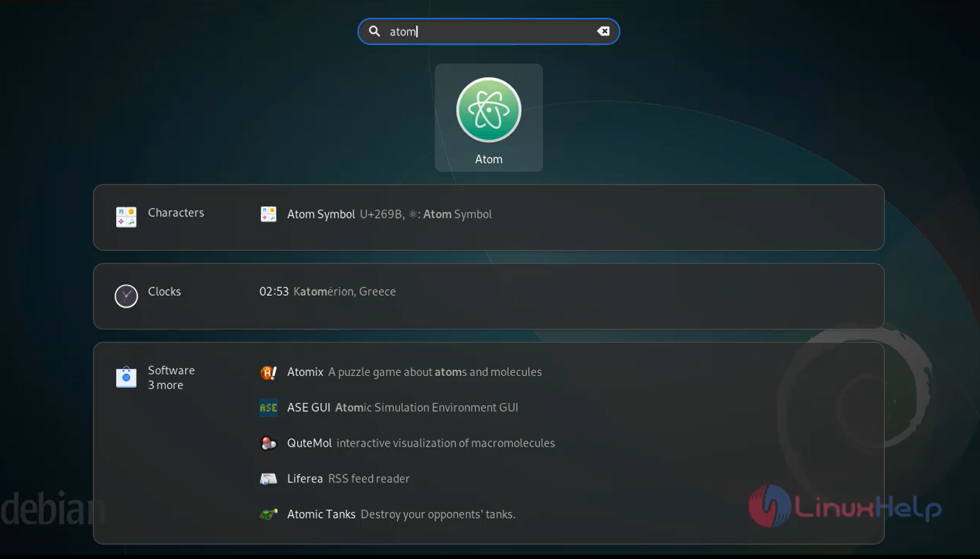The height and width of the screenshot is (559, 980).
Task: Open the Characters provider label
Action: pyautogui.click(x=176, y=213)
